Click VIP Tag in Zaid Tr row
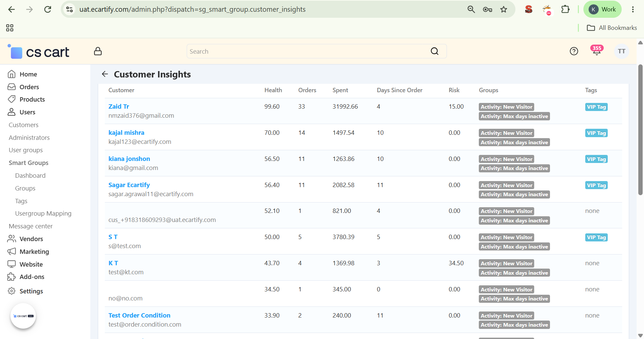 (x=596, y=107)
